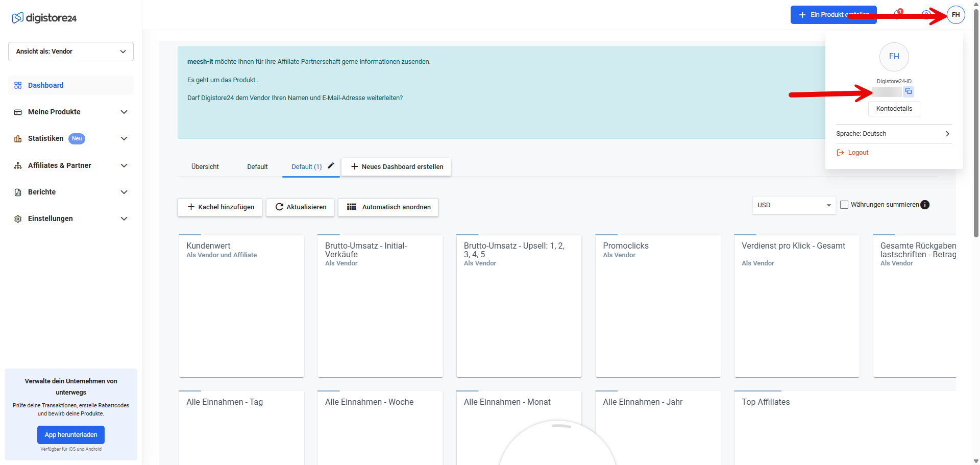This screenshot has height=465, width=980.
Task: Click the Logout arrow icon
Action: (840, 153)
